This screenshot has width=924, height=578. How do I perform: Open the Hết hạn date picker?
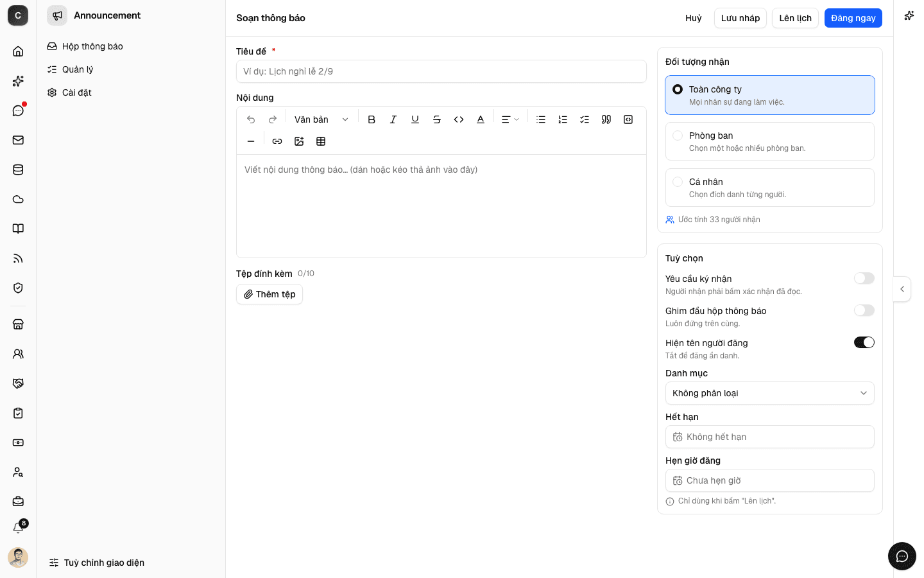[x=770, y=437]
